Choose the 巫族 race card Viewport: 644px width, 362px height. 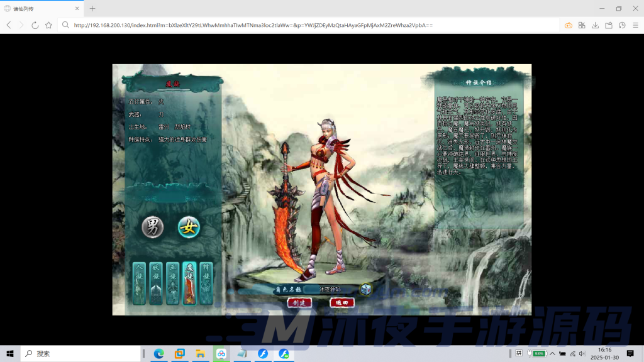172,283
